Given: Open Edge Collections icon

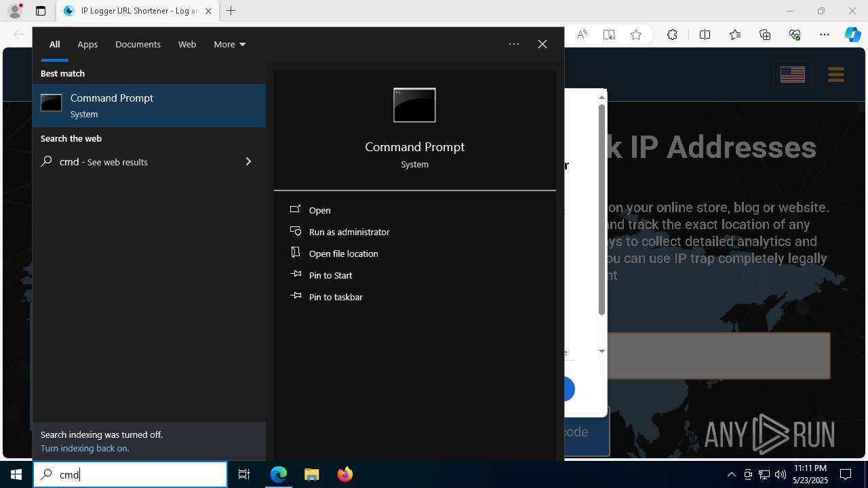Looking at the screenshot, I should (x=765, y=35).
